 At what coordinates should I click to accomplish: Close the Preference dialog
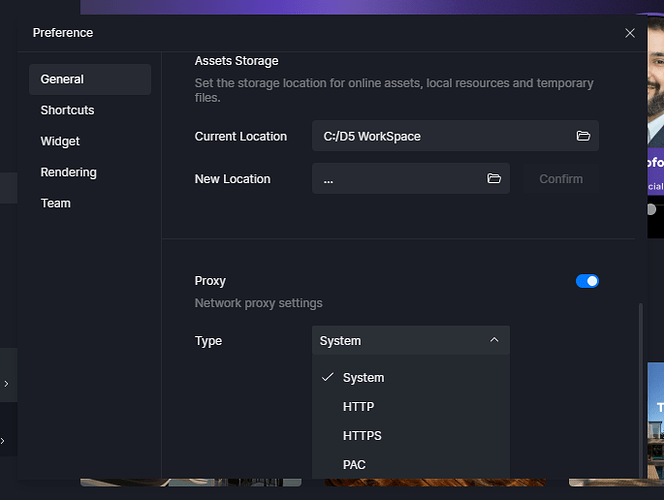(x=630, y=33)
